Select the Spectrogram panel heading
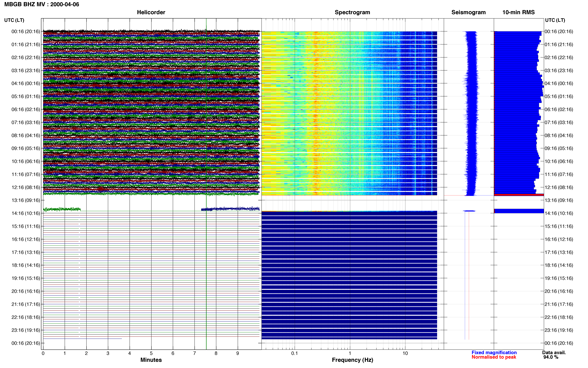 click(x=352, y=12)
